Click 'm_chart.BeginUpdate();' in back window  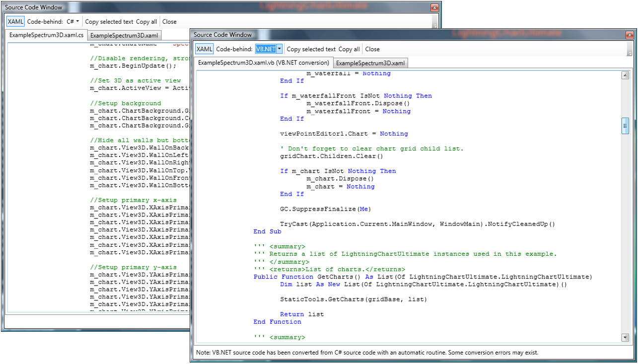[x=133, y=66]
